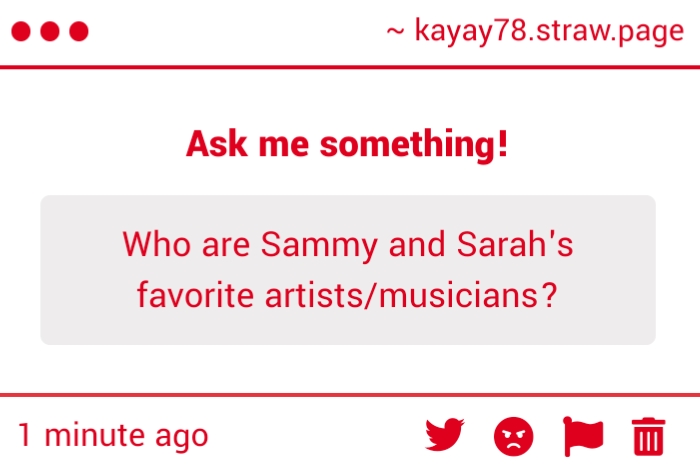Click the "1 minute ago" timestamp

(x=113, y=436)
